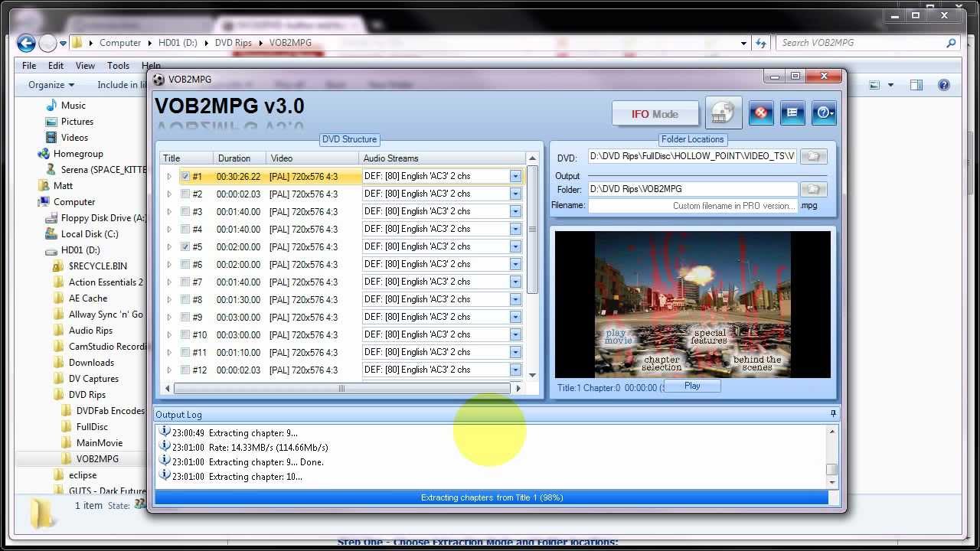Open the Explorer Organize dropdown

pos(51,85)
